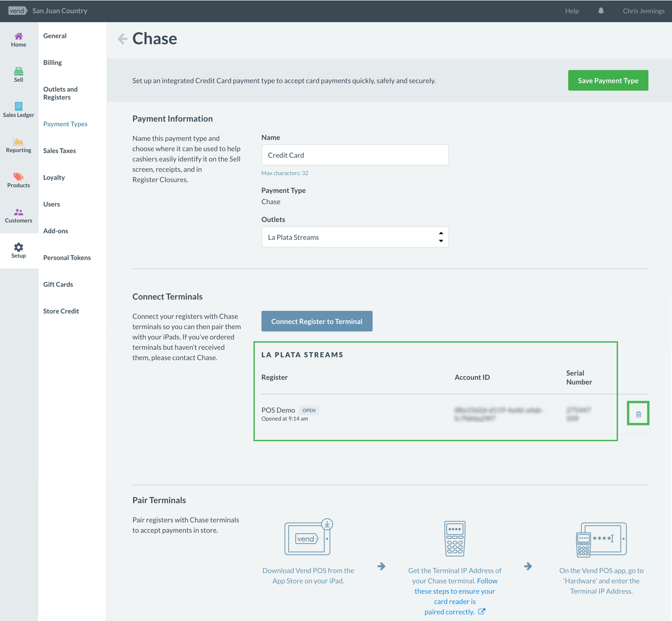Viewport: 672px width, 621px height.
Task: Click Save Payment Type button
Action: click(x=608, y=80)
